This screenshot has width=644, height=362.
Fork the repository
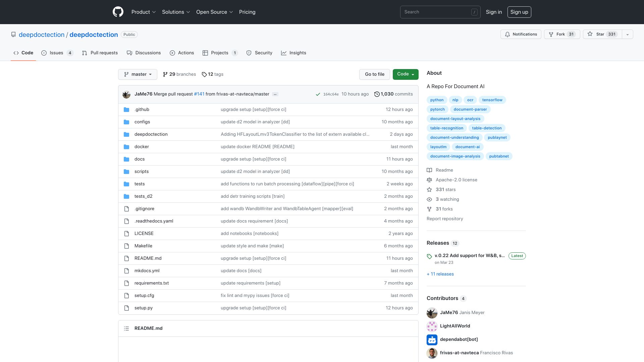tap(562, 34)
